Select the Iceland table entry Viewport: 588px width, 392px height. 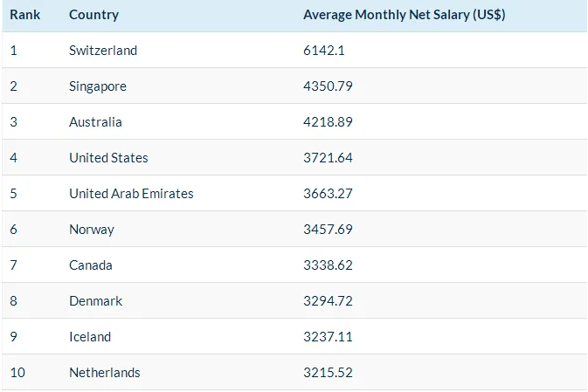[x=90, y=337]
